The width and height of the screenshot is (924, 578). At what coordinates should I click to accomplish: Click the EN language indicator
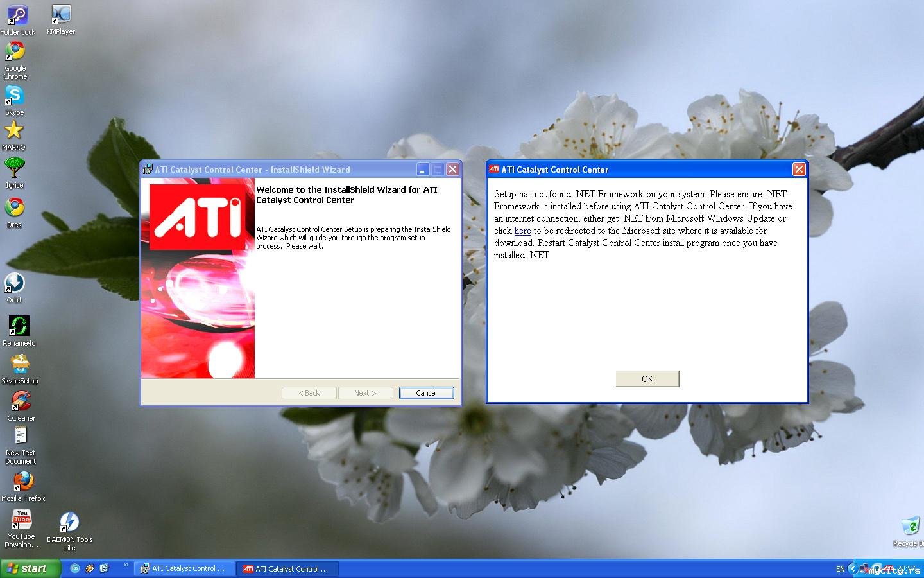840,569
